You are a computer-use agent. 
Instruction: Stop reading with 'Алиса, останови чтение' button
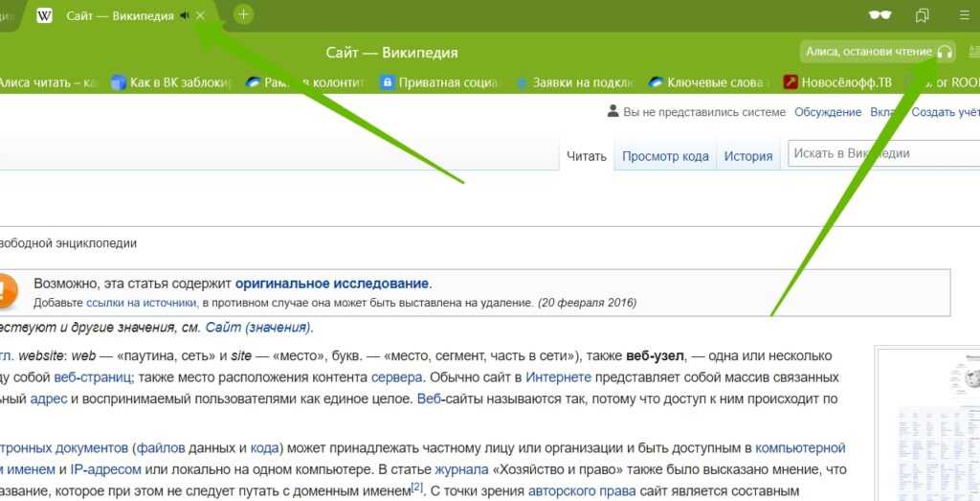point(878,52)
